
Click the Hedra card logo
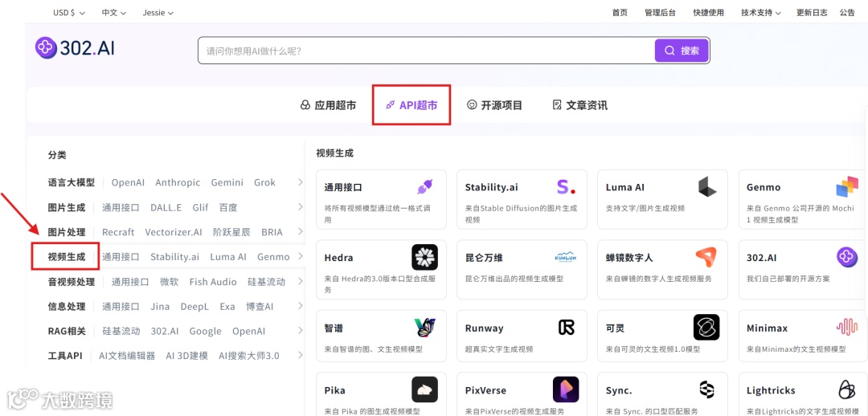[x=424, y=257]
